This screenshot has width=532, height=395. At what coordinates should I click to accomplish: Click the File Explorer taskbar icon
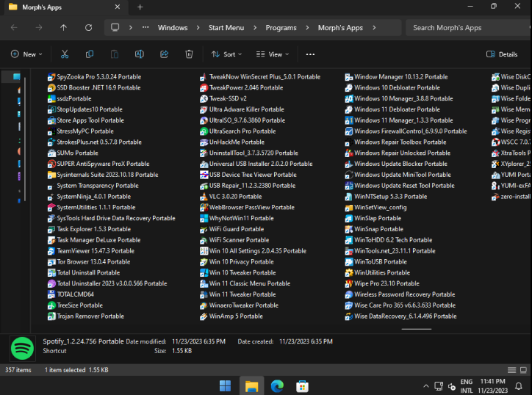[x=251, y=386]
